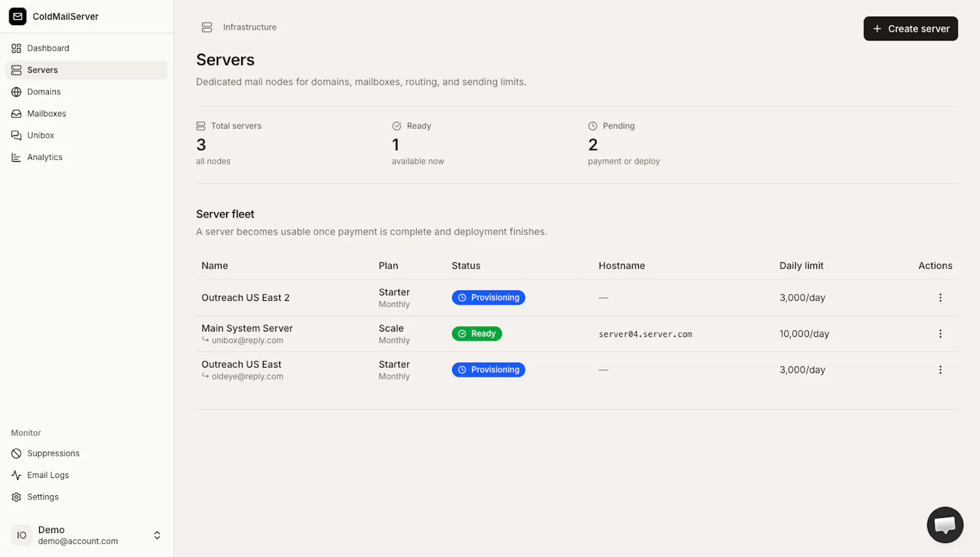Click the Infrastructure breadcrumb label
This screenshot has width=980, height=557.
pyautogui.click(x=250, y=27)
